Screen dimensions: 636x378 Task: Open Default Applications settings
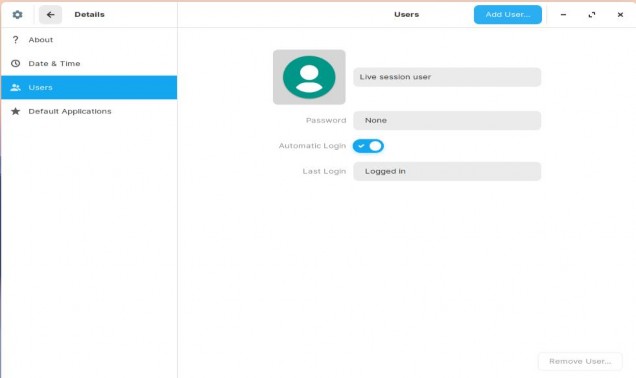[89, 111]
